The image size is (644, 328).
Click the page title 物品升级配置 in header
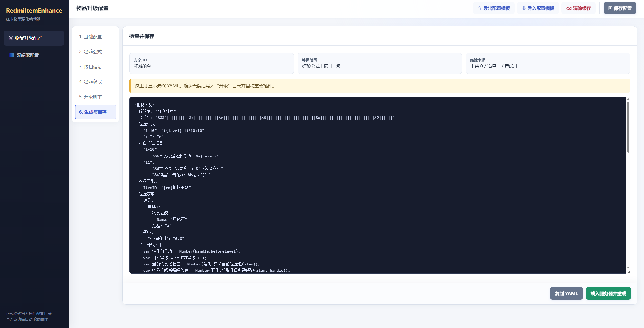pos(92,8)
